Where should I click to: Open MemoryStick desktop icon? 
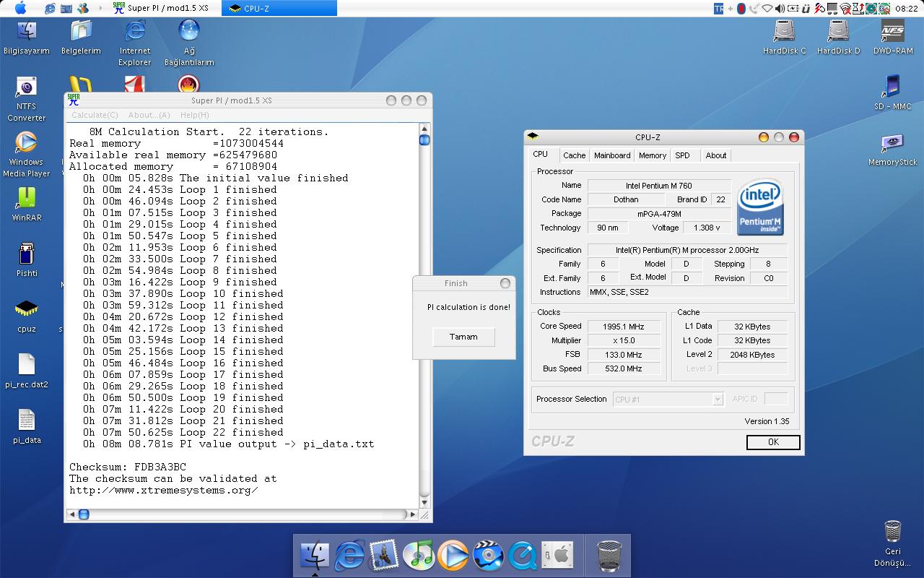[x=892, y=150]
